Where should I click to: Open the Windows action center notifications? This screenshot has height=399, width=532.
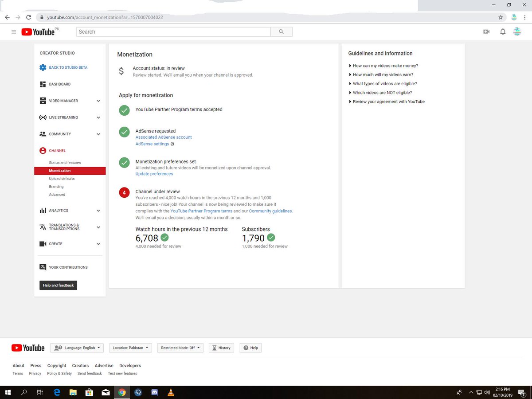click(x=521, y=392)
